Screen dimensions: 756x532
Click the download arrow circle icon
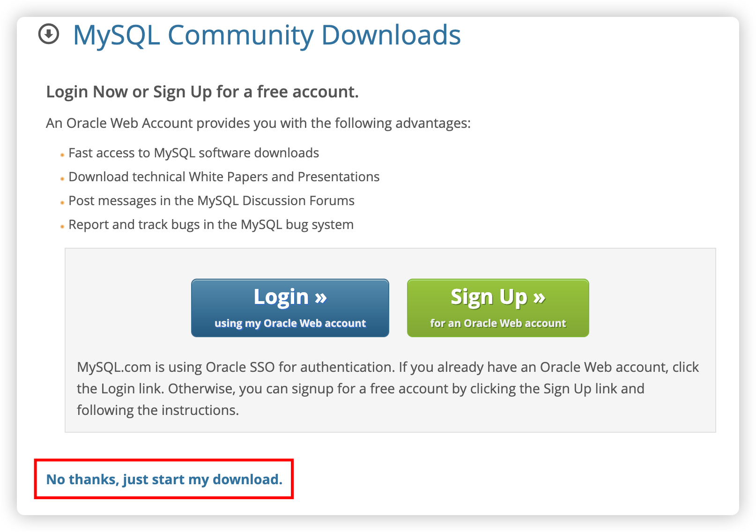pyautogui.click(x=49, y=34)
